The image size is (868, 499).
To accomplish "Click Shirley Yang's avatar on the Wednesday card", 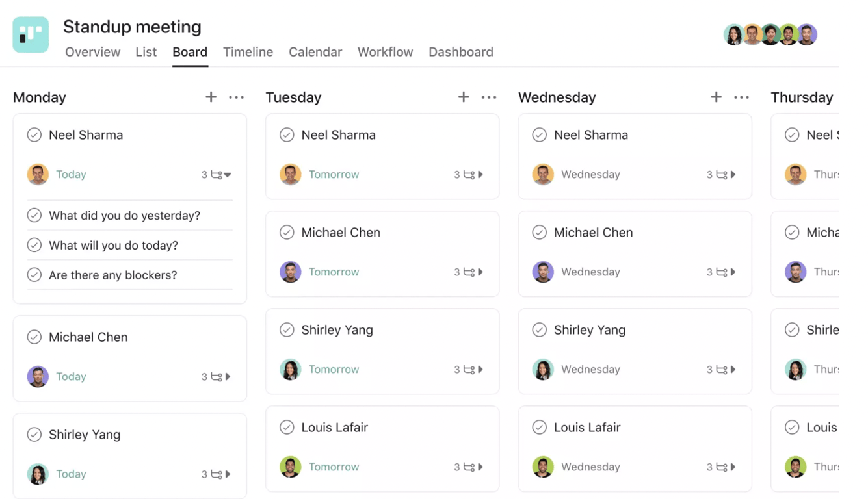I will (x=543, y=369).
